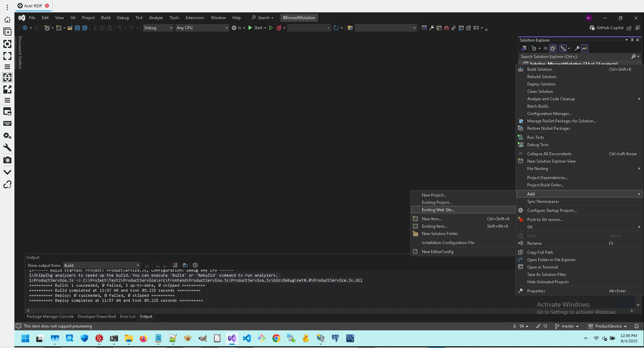Viewport: 644px width, 348px height.
Task: Toggle Show All Files in Solution Explorer
Action: pos(553,48)
